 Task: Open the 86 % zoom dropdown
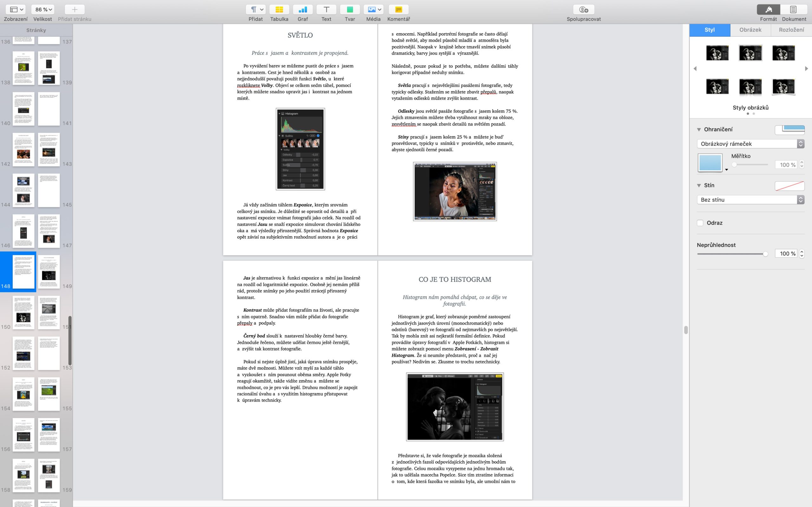pos(43,10)
